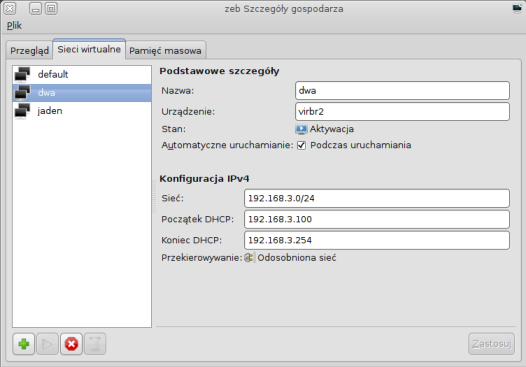Click the jaden network icon in list

[x=22, y=111]
